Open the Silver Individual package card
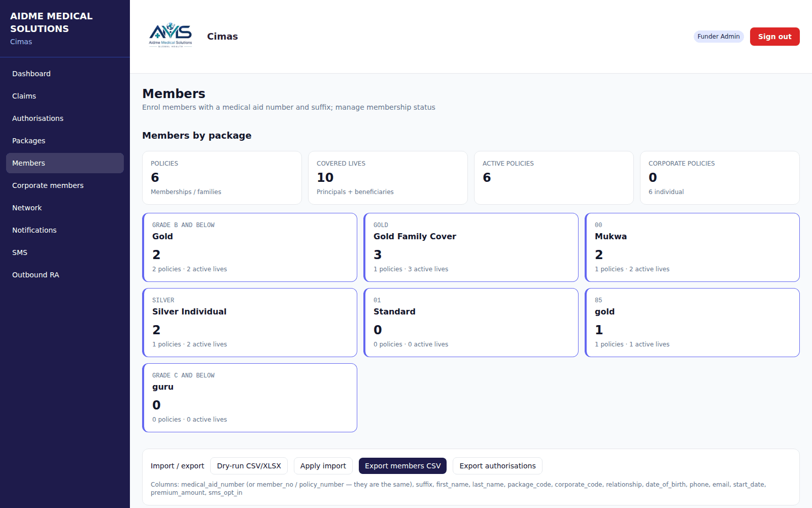812x508 pixels. (x=250, y=323)
